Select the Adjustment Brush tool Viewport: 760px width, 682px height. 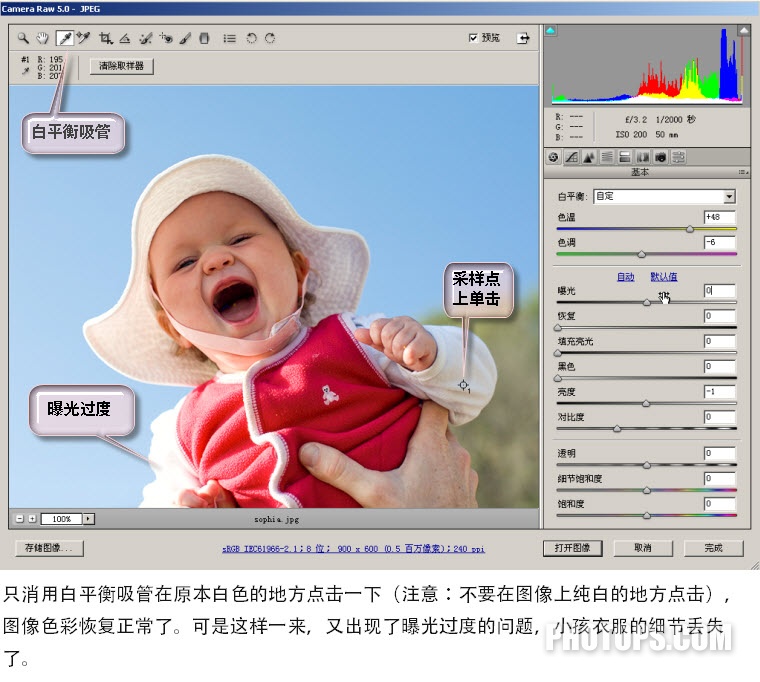pos(185,38)
